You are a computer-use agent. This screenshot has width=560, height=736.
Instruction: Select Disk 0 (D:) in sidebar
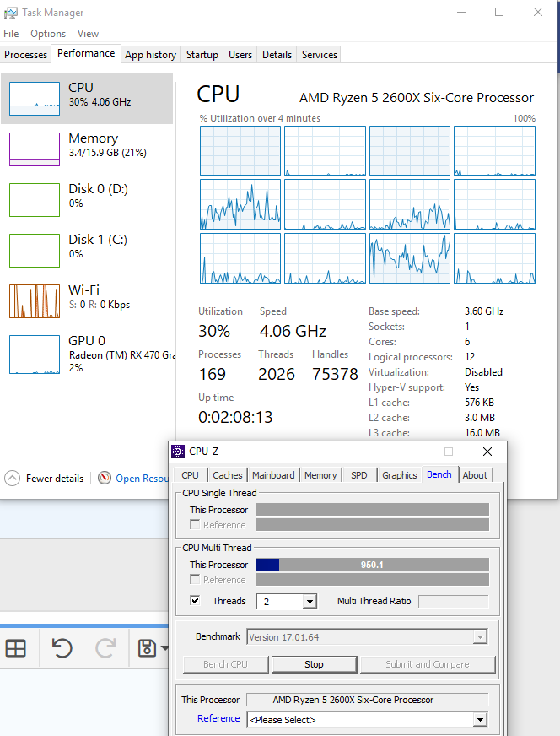click(87, 200)
